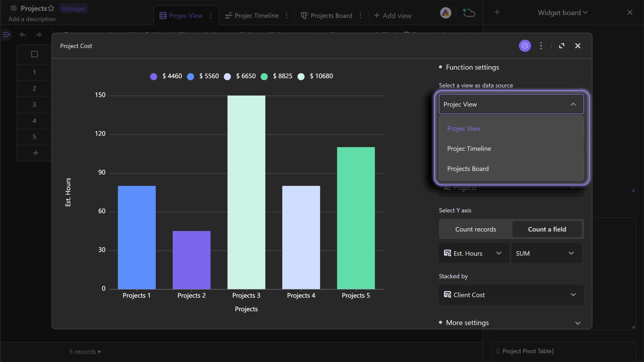Click the Add view plus icon
The width and height of the screenshot is (644, 362).
pyautogui.click(x=377, y=15)
